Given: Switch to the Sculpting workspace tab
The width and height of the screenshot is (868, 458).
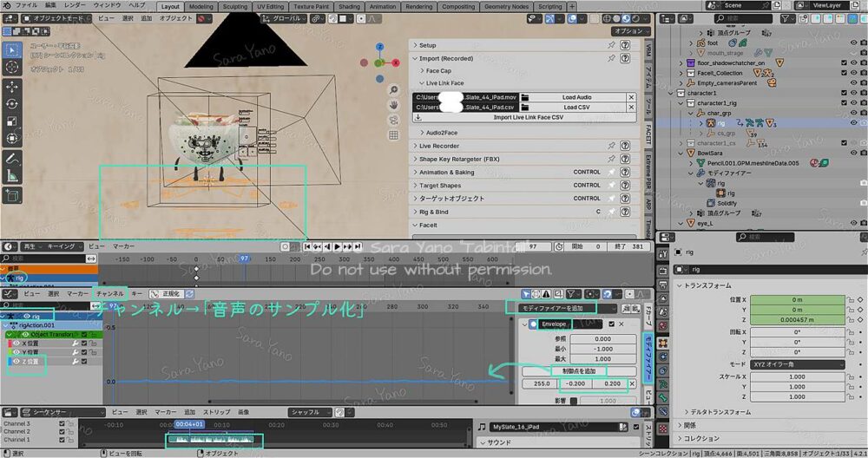Looking at the screenshot, I should point(235,6).
